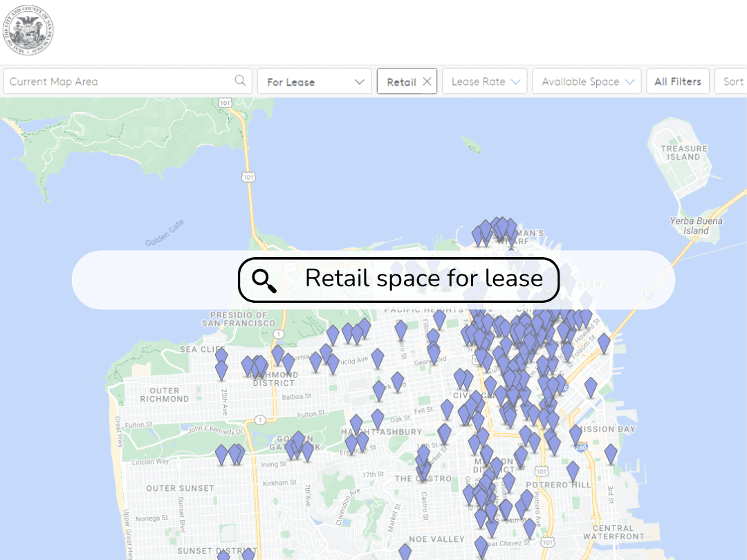Image resolution: width=747 pixels, height=560 pixels.
Task: Click the magnifier icon in the overlay search bar
Action: [264, 279]
